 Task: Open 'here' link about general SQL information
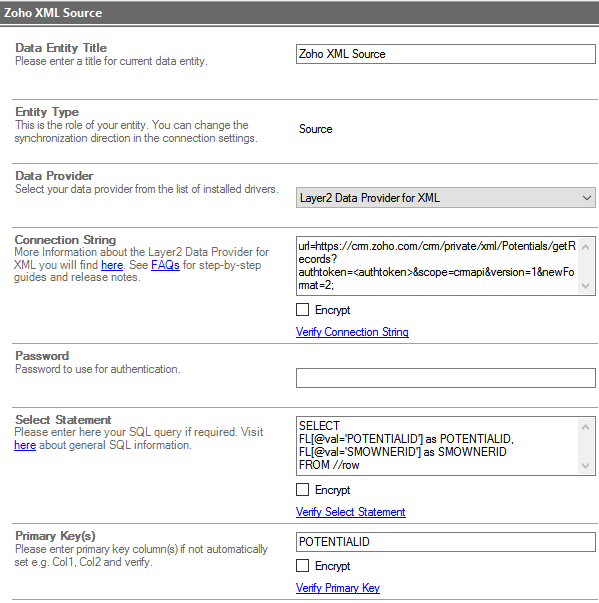coord(25,445)
